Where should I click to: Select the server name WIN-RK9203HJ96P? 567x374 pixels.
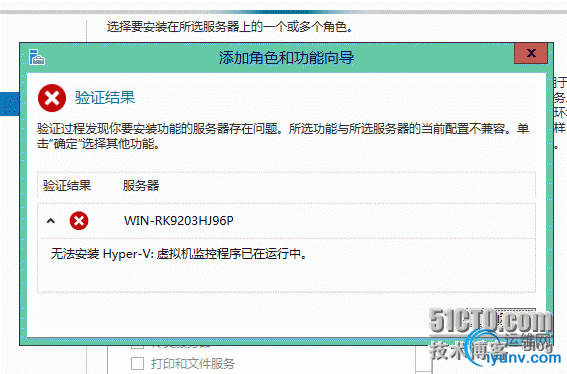tap(179, 220)
